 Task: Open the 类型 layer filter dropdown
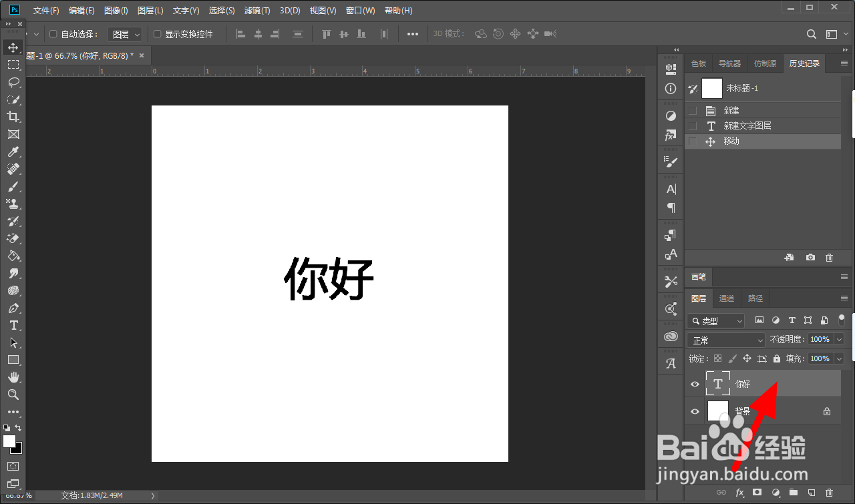pyautogui.click(x=716, y=321)
